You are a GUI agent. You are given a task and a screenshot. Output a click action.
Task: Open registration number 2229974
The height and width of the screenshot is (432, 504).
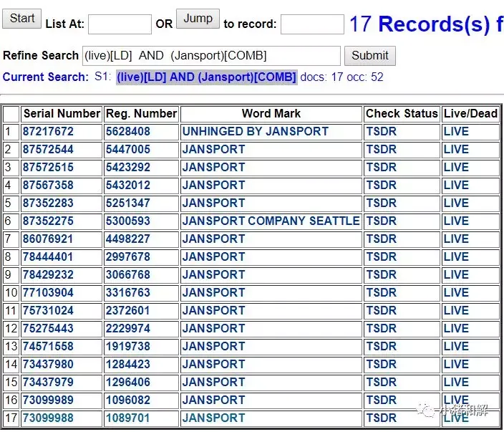(128, 328)
